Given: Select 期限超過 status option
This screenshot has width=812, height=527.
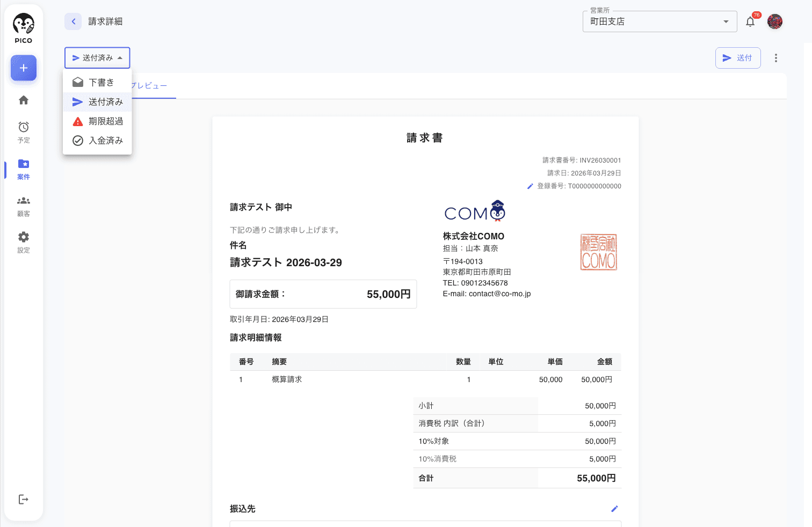Looking at the screenshot, I should click(97, 121).
